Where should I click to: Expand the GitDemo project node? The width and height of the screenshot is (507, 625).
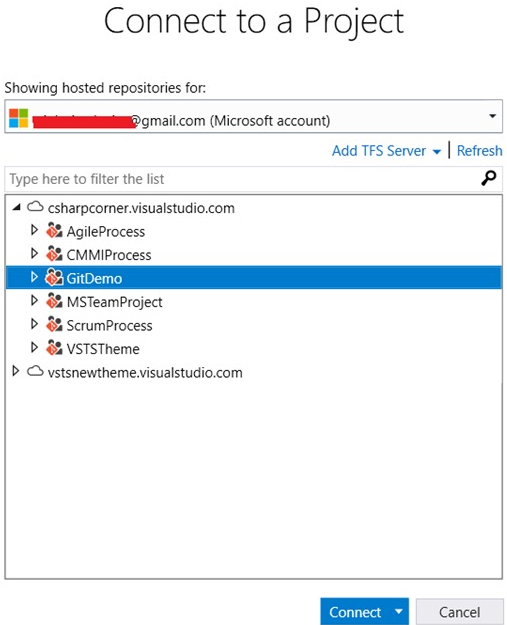pyautogui.click(x=34, y=277)
